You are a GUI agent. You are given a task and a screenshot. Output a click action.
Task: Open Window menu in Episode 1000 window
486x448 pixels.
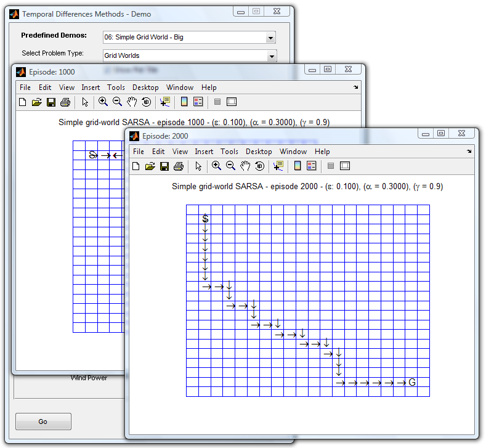(x=180, y=88)
